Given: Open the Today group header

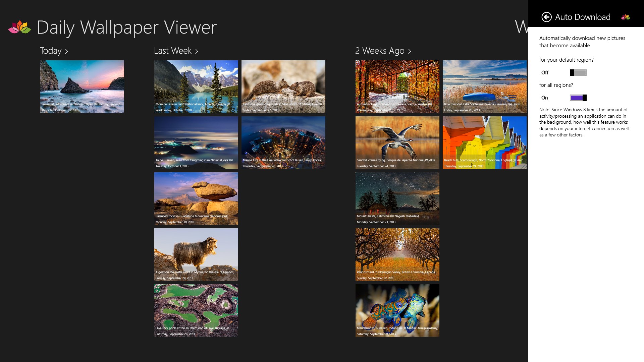Looking at the screenshot, I should [x=51, y=51].
